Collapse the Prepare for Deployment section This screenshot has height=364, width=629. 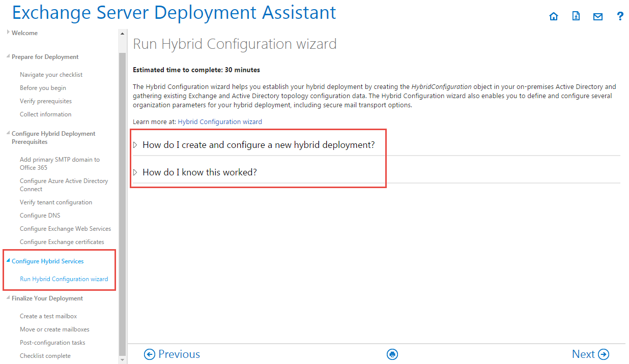43,57
